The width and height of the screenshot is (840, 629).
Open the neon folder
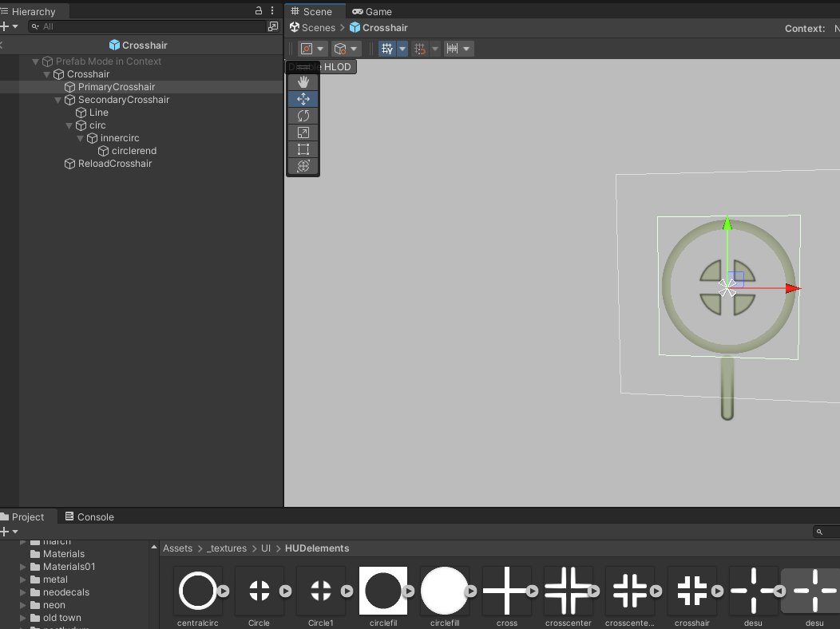pos(54,605)
